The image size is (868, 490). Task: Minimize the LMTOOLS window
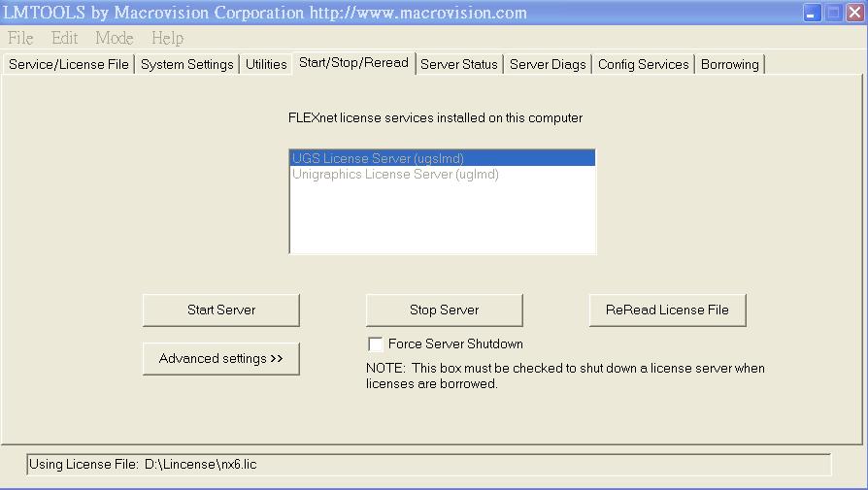813,14
